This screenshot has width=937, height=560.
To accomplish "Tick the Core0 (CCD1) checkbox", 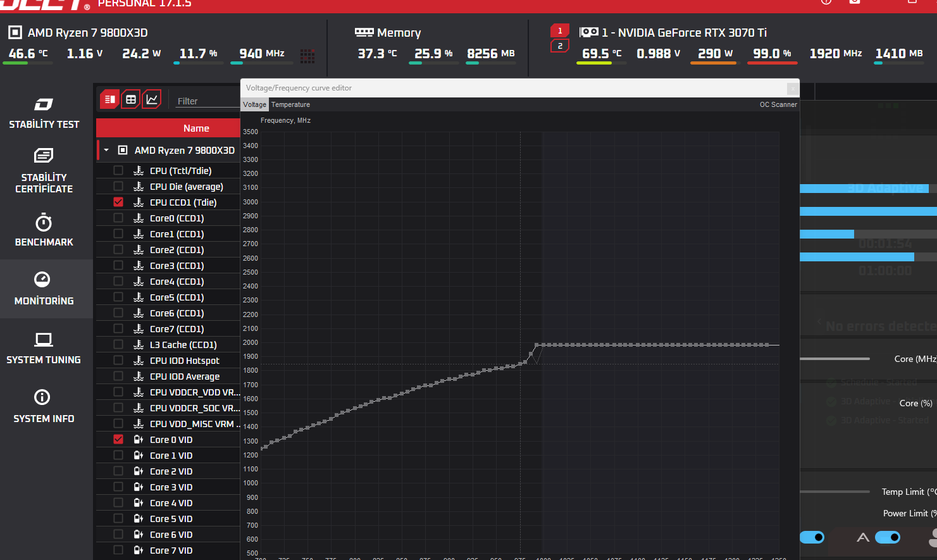I will 118,218.
